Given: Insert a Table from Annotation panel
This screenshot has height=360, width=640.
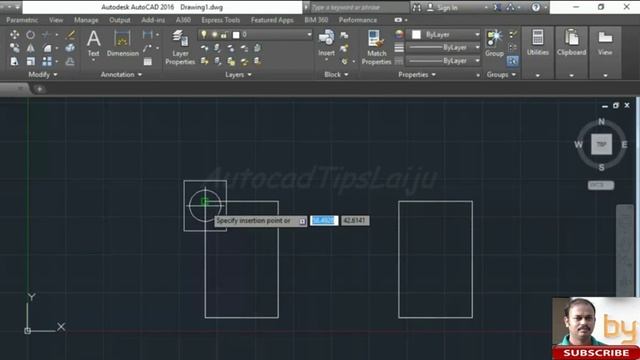Looking at the screenshot, I should [148, 62].
